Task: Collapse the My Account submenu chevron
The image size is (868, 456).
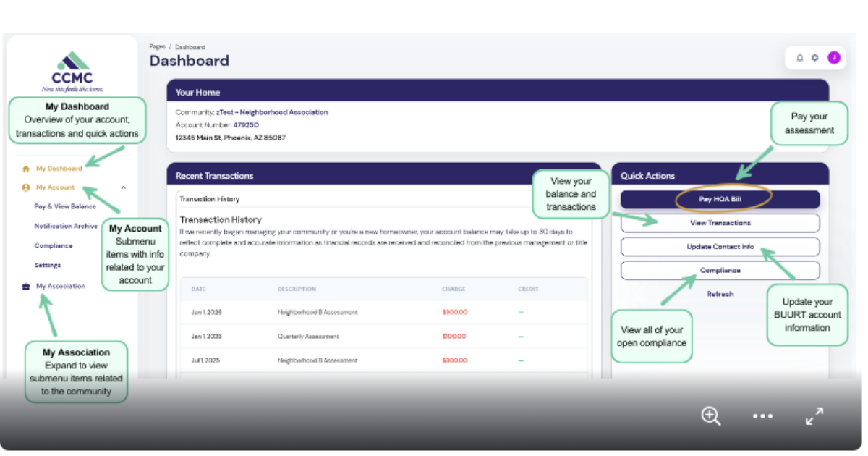Action: point(123,187)
